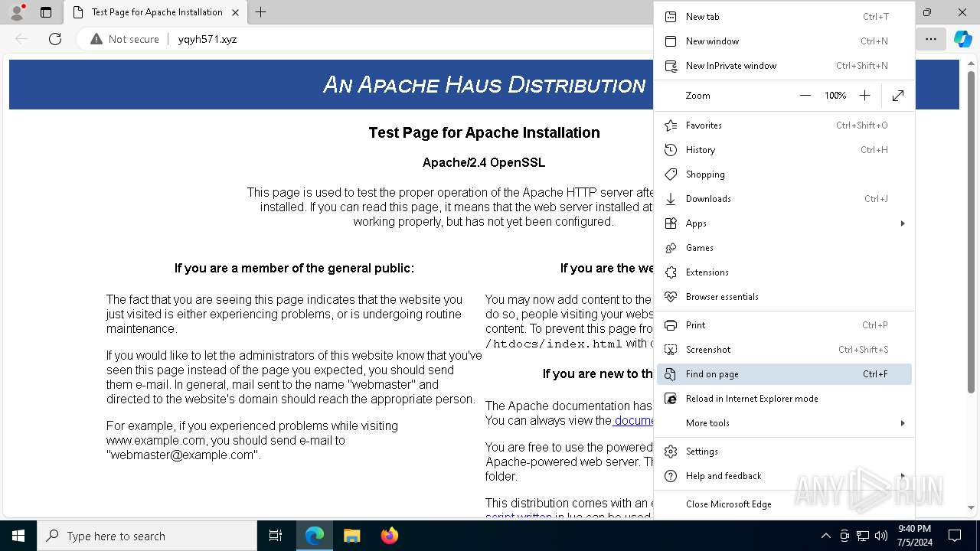The image size is (980, 551).
Task: Refresh the page with reload button
Action: 55,39
